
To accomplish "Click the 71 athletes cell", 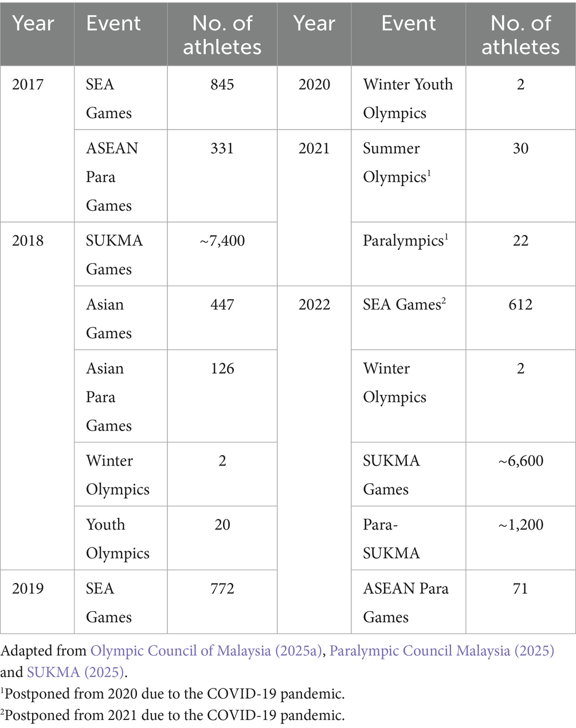I will click(520, 589).
